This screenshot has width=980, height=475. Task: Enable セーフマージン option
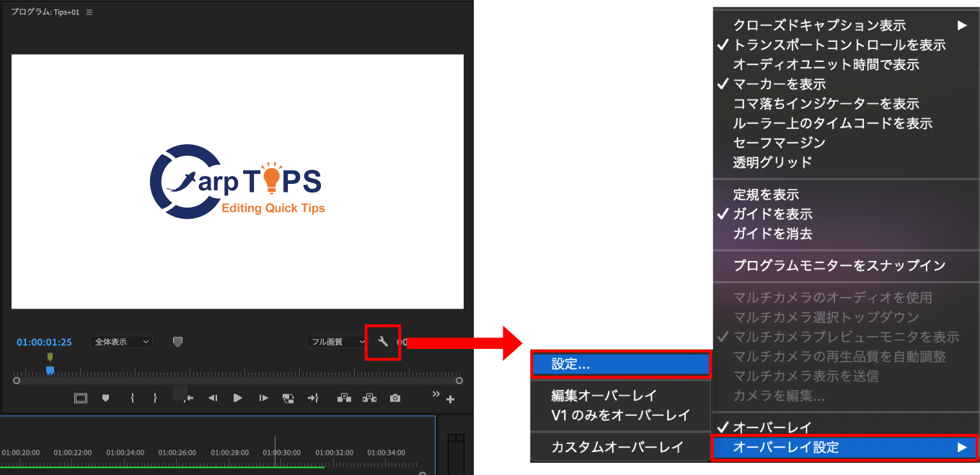[847, 143]
